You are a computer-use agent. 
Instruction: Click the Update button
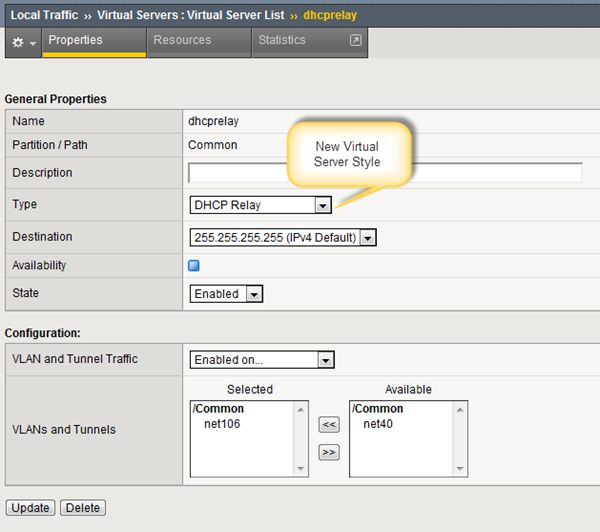(30, 508)
